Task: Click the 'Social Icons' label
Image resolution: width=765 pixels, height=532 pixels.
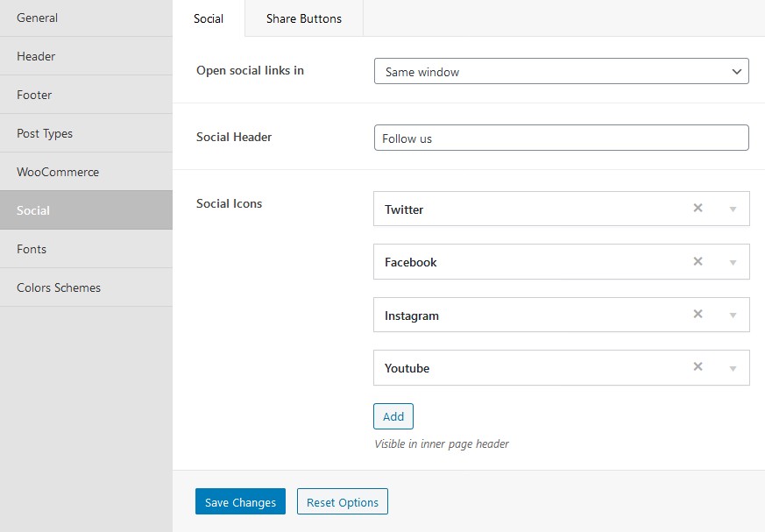Action: click(x=229, y=203)
